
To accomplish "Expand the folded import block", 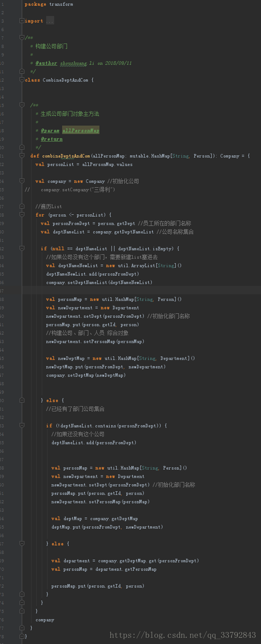I will pos(22,21).
